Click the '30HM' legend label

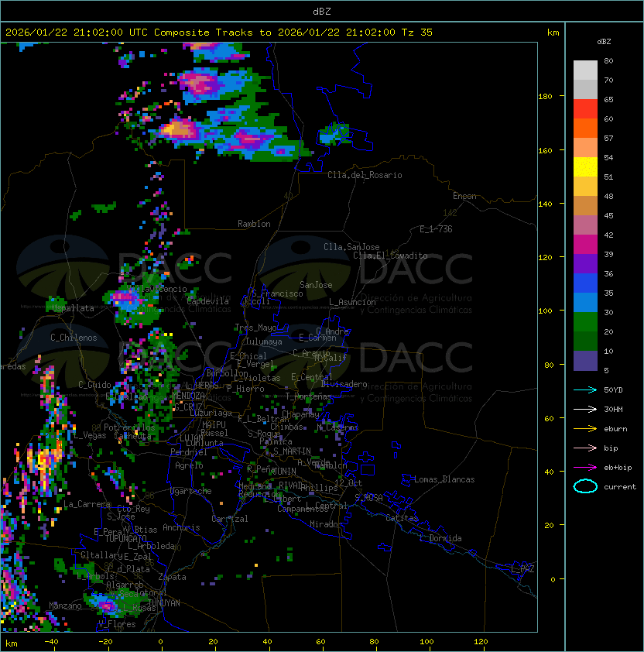click(x=613, y=409)
